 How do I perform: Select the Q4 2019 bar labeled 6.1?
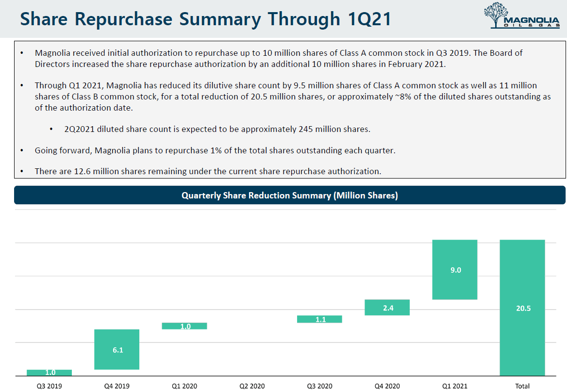(x=117, y=349)
